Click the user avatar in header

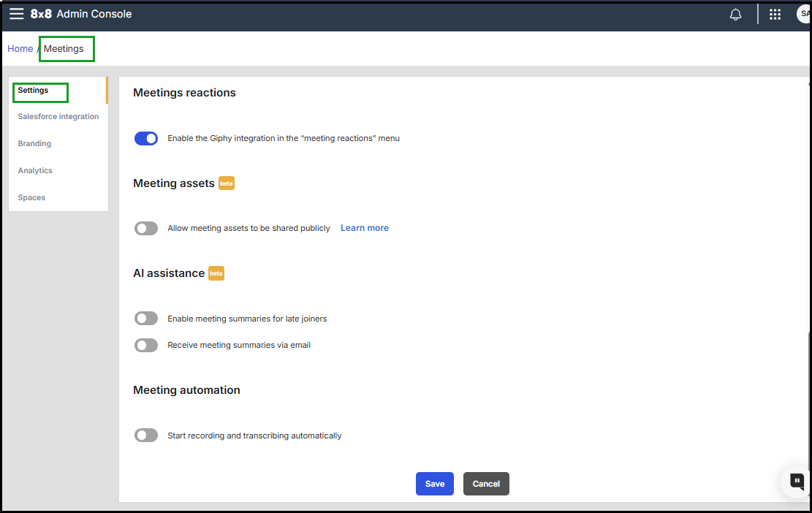804,15
